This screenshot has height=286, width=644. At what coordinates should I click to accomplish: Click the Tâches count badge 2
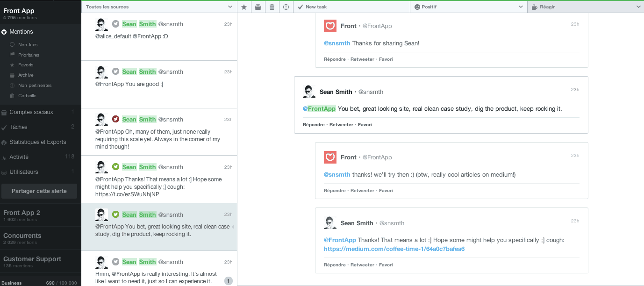[x=72, y=127]
